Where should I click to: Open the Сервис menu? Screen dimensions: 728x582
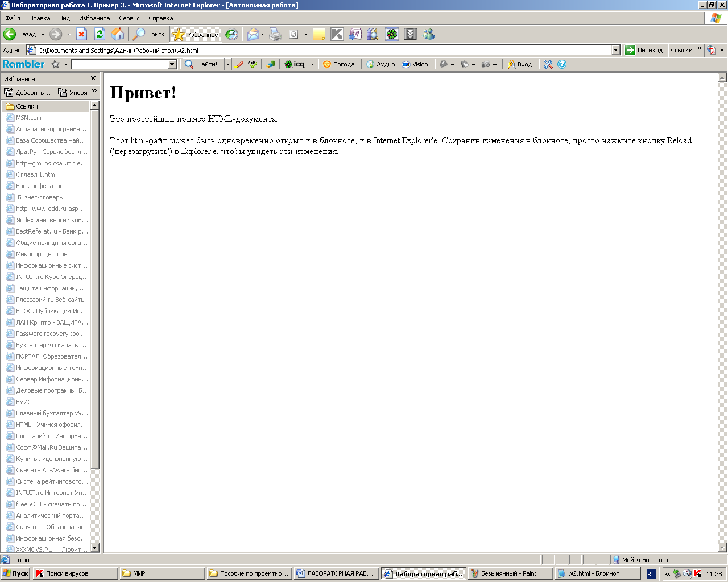pos(129,18)
